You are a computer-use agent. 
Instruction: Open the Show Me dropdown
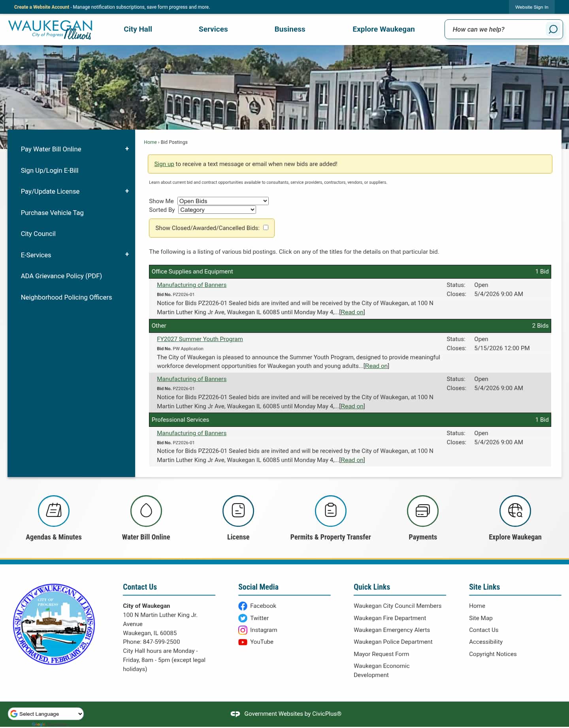[223, 201]
